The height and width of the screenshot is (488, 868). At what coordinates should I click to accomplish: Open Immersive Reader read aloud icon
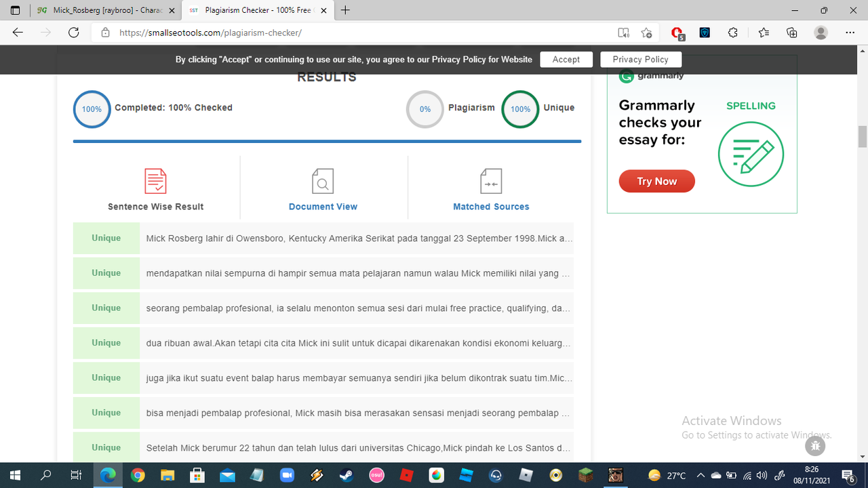tap(623, 33)
